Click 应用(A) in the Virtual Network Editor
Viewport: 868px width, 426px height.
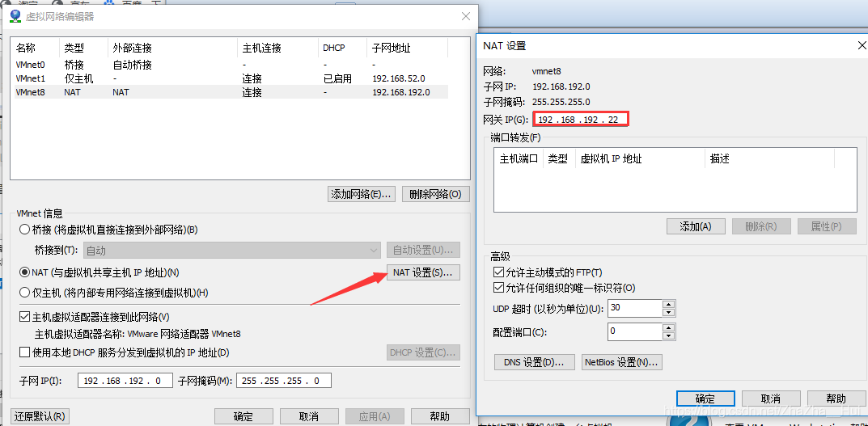click(375, 416)
